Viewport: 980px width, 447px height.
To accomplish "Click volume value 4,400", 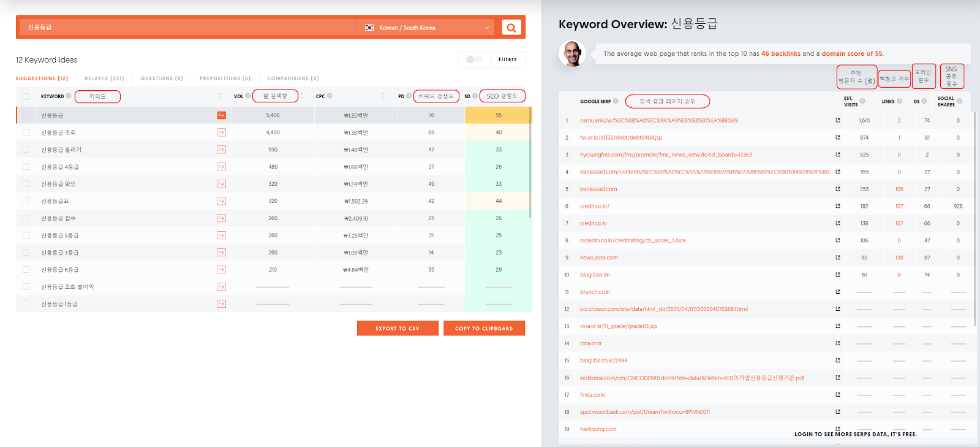I will pyautogui.click(x=273, y=132).
